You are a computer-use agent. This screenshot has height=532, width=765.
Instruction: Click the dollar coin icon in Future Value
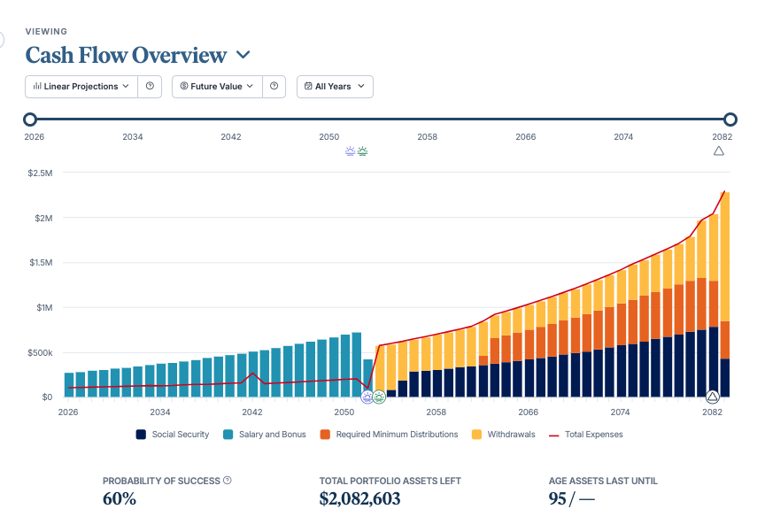tap(184, 87)
